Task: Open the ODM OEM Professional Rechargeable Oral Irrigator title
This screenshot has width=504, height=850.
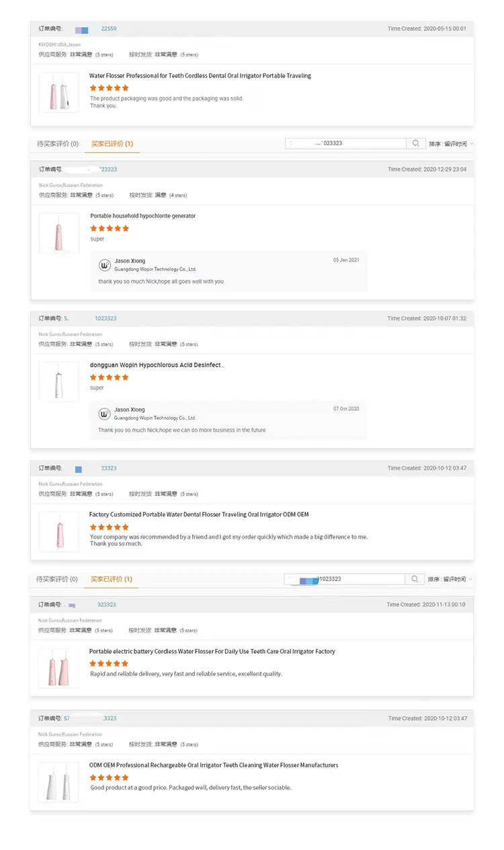Action: pyautogui.click(x=214, y=765)
